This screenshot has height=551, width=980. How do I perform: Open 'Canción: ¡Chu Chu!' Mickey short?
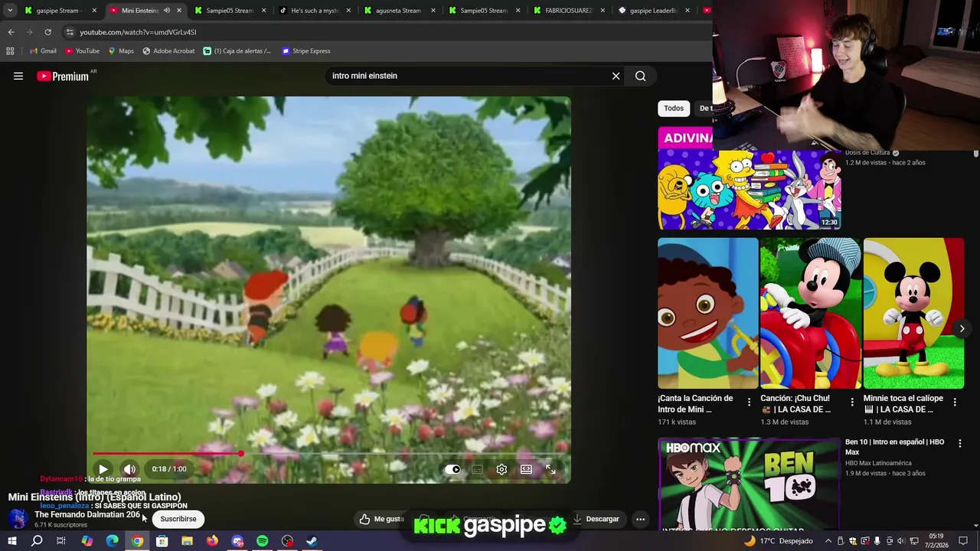[x=811, y=313]
